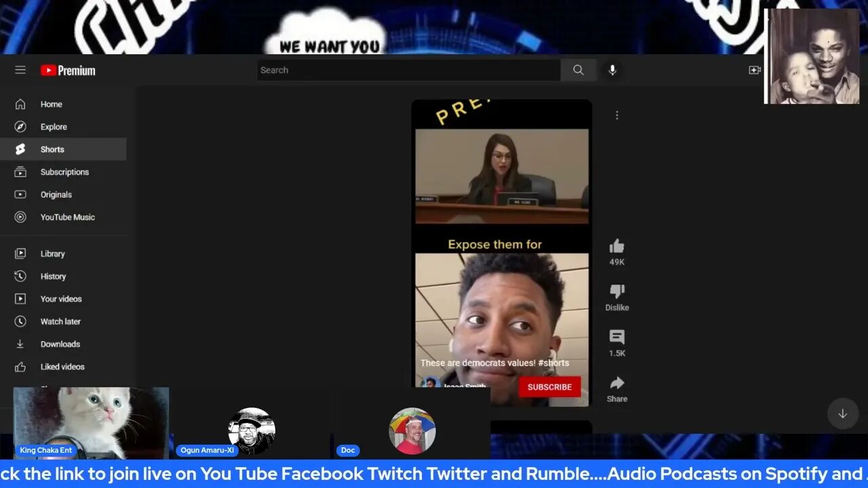This screenshot has width=868, height=488.
Task: Open the short's three-dot options menu
Action: pos(616,115)
